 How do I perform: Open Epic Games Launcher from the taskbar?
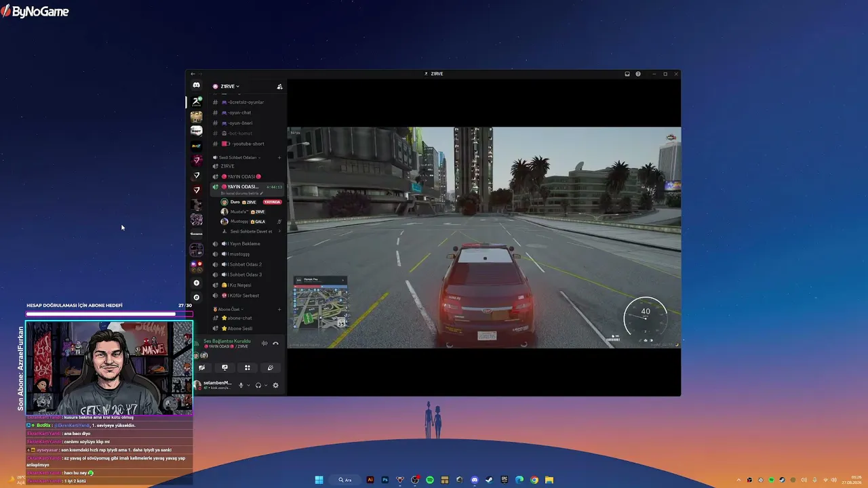(505, 480)
